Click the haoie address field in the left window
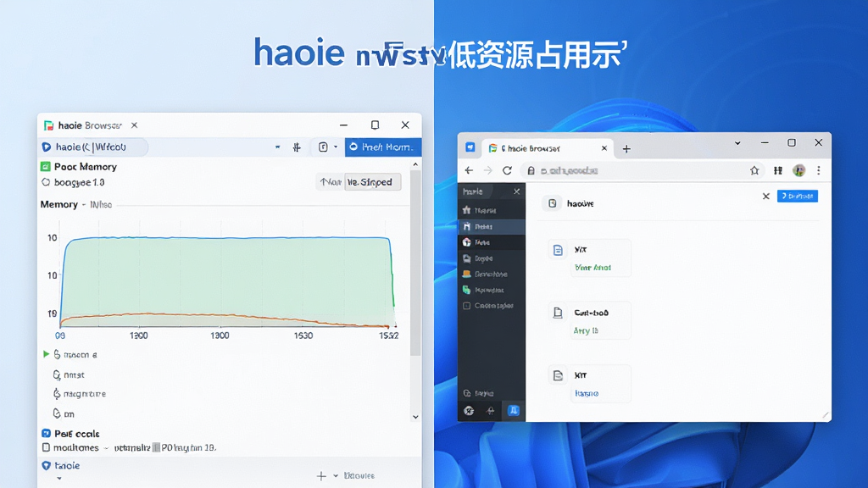The width and height of the screenshot is (868, 488). 94,147
